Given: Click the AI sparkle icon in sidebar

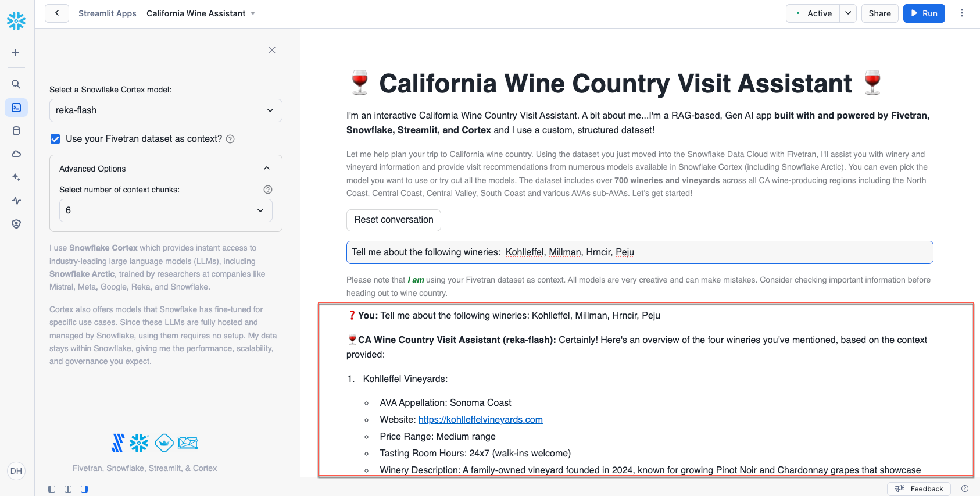Looking at the screenshot, I should [x=16, y=177].
